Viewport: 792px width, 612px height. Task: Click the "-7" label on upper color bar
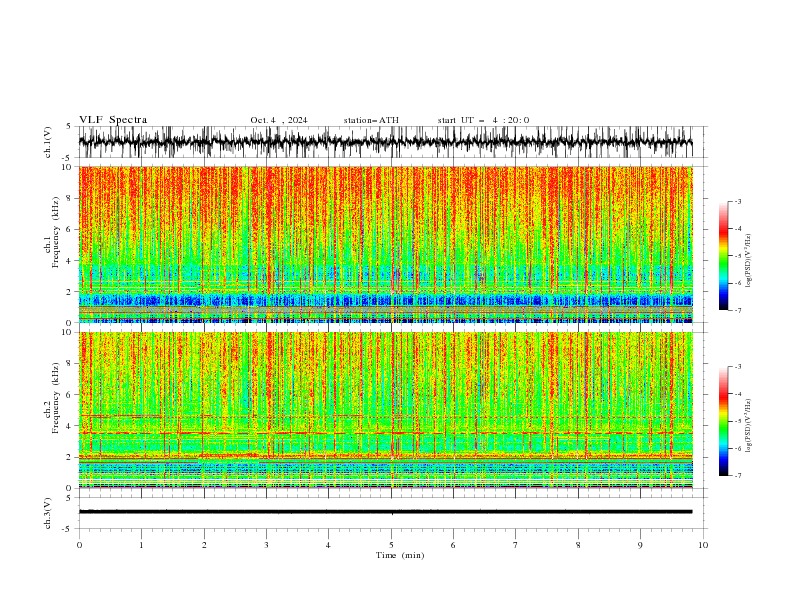(x=737, y=310)
